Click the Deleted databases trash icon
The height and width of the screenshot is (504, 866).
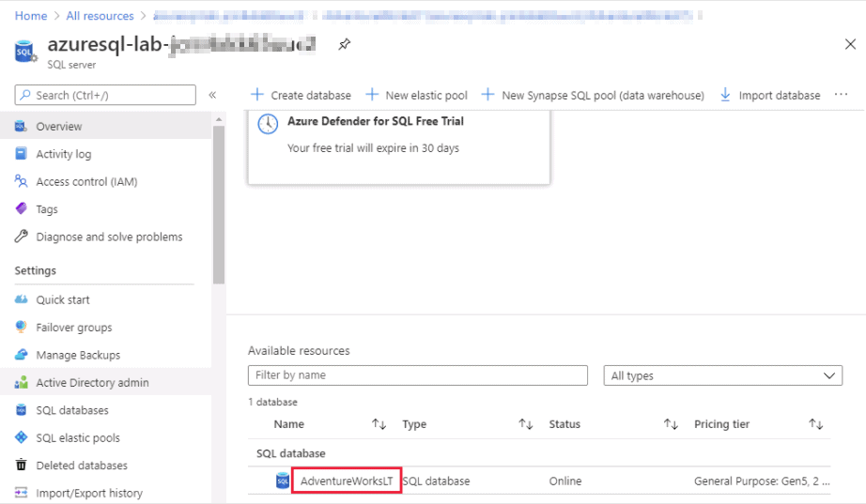pos(21,466)
